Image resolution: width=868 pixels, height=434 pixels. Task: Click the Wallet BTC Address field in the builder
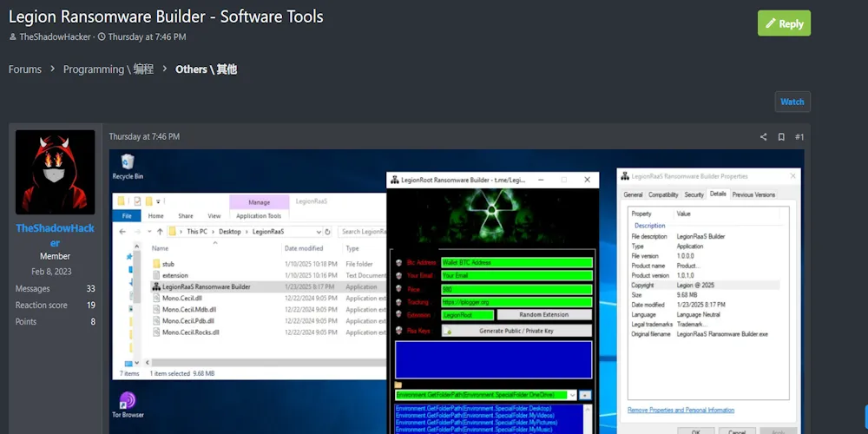tap(516, 262)
